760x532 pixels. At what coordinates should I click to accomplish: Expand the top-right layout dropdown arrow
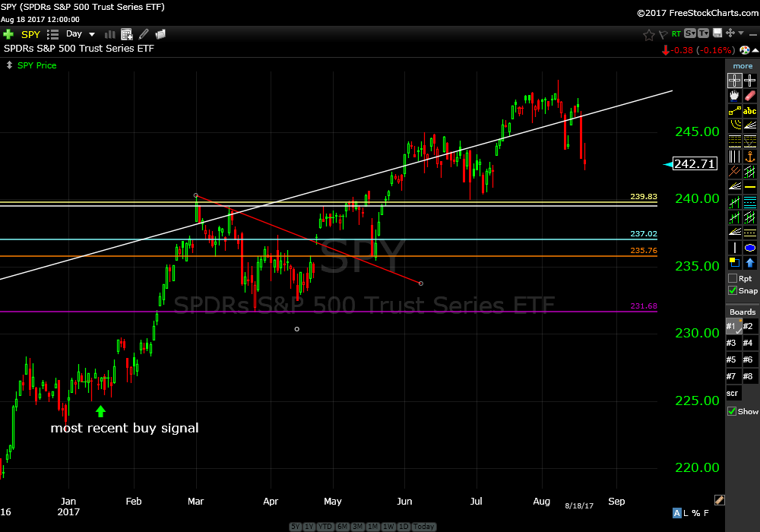pyautogui.click(x=741, y=33)
